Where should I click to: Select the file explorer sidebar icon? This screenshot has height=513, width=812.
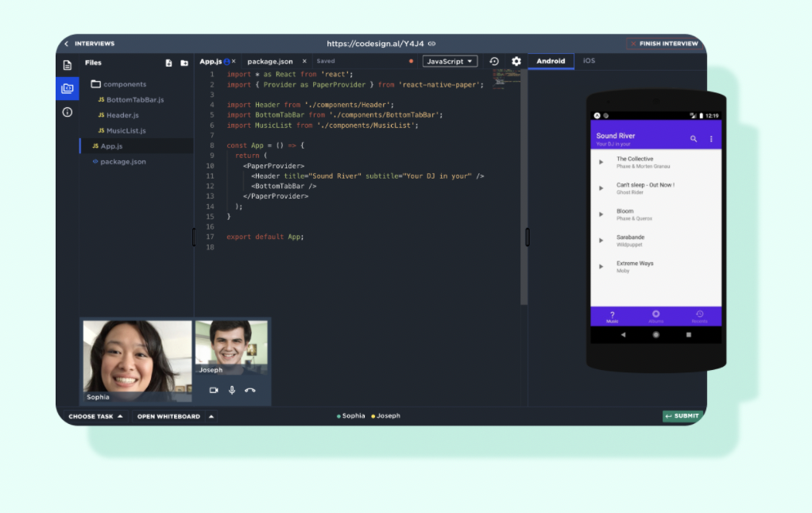click(68, 88)
